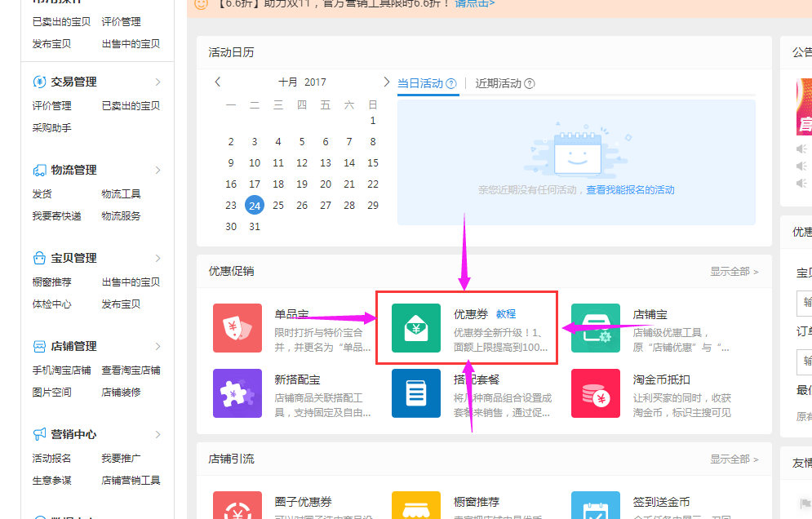Show all items in 店铺引流
The image size is (812, 519).
point(734,459)
